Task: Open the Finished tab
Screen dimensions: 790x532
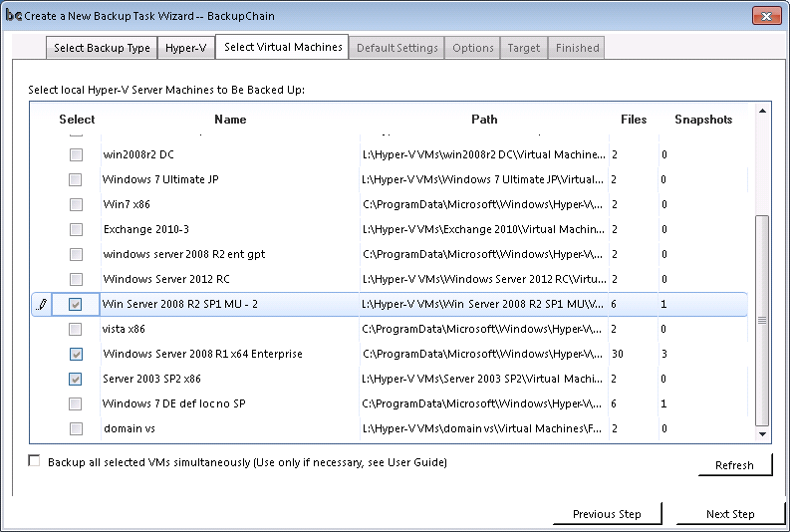Action: click(x=577, y=48)
